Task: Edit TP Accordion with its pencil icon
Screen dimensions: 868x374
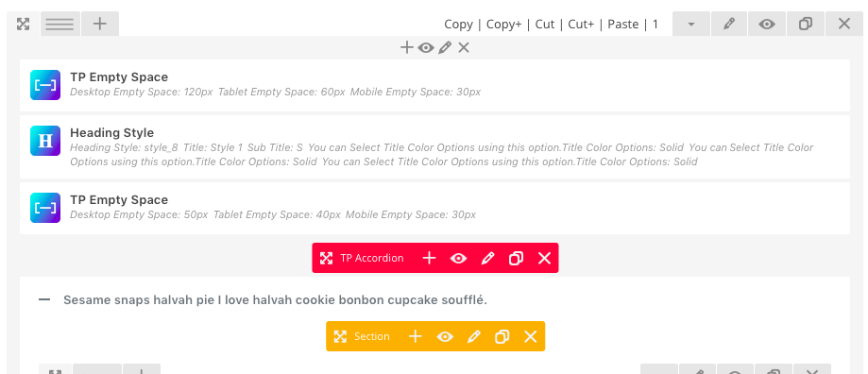Action: click(x=487, y=259)
